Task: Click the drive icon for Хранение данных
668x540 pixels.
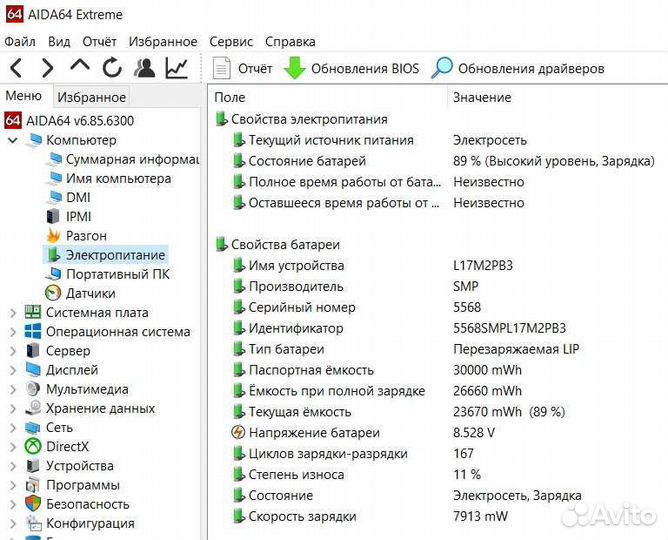Action: tap(33, 408)
